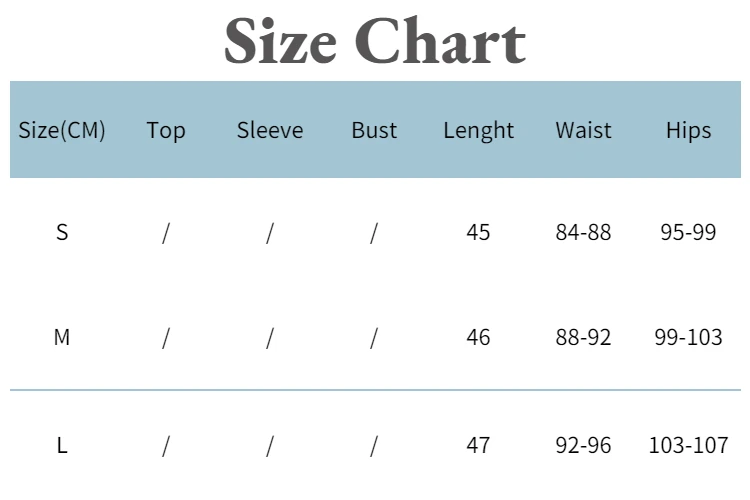Click the Hips column header

point(688,130)
